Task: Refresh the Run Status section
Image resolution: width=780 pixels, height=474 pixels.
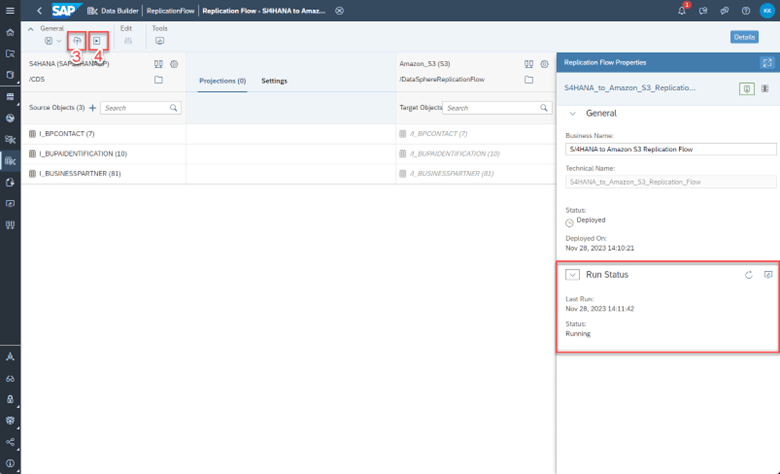Action: click(x=749, y=275)
